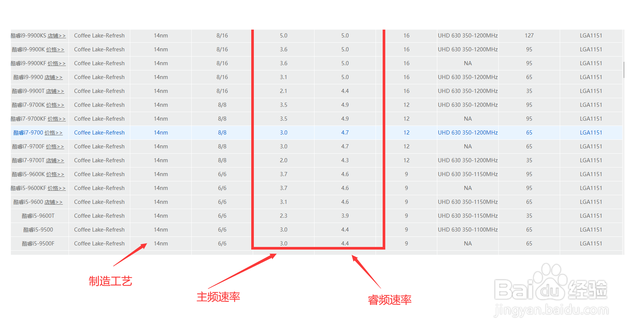644x332 pixels.
Task: Click the 2.3 base frequency of i5-9600T
Action: tap(283, 216)
